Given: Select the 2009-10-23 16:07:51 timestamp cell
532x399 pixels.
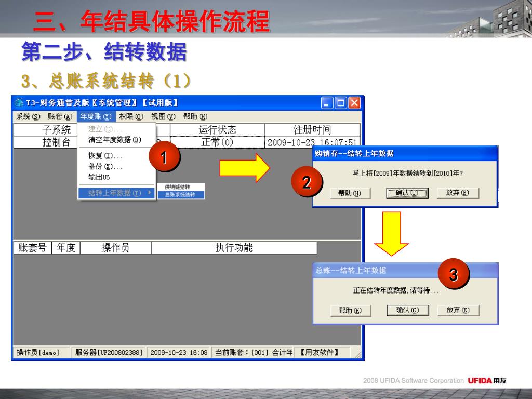Looking at the screenshot, I should 312,142.
